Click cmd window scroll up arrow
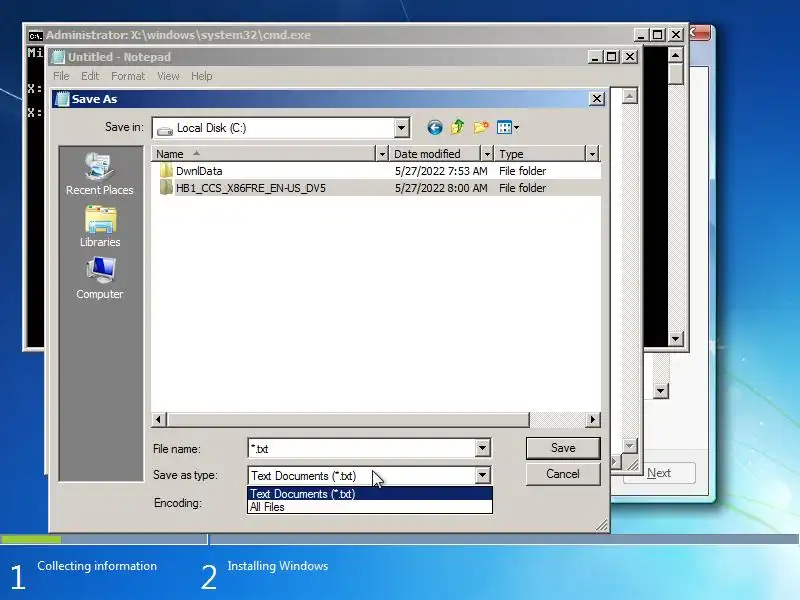The height and width of the screenshot is (600, 800). 676,54
